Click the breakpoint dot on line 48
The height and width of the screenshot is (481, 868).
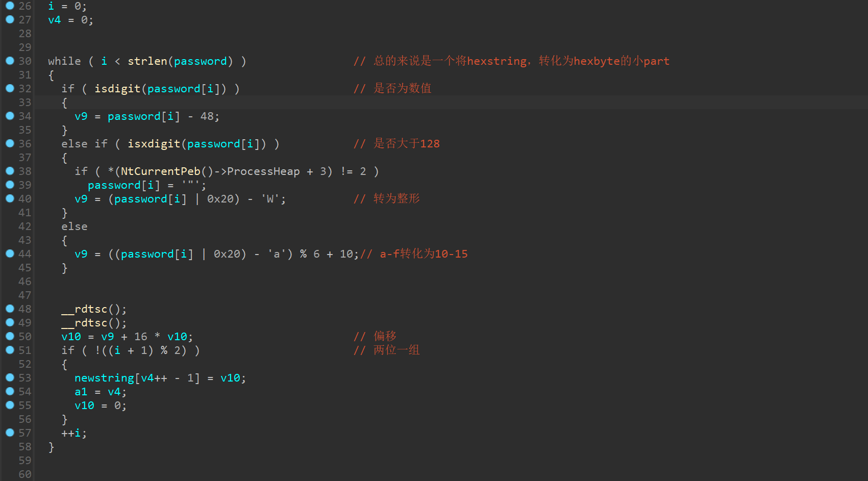(x=10, y=309)
